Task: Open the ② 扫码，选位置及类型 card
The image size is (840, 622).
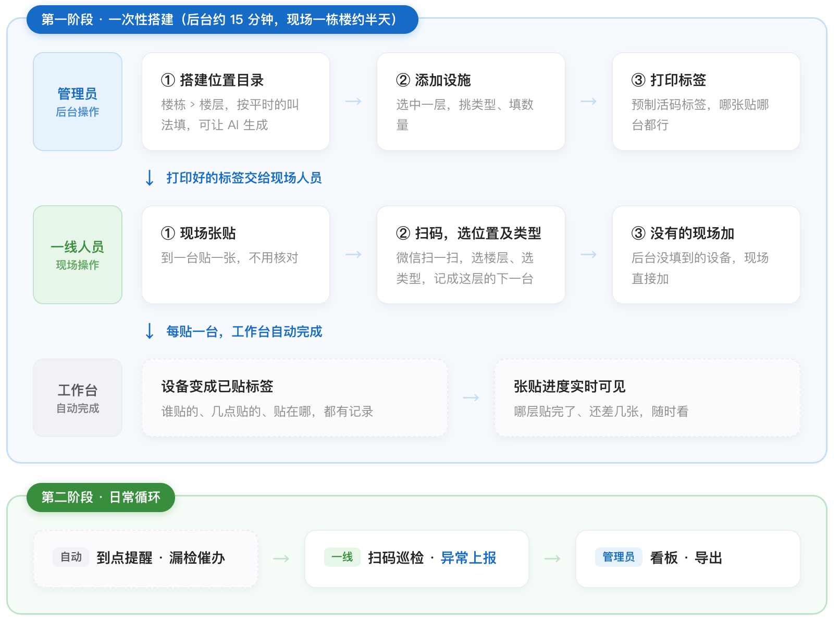Action: coord(471,255)
